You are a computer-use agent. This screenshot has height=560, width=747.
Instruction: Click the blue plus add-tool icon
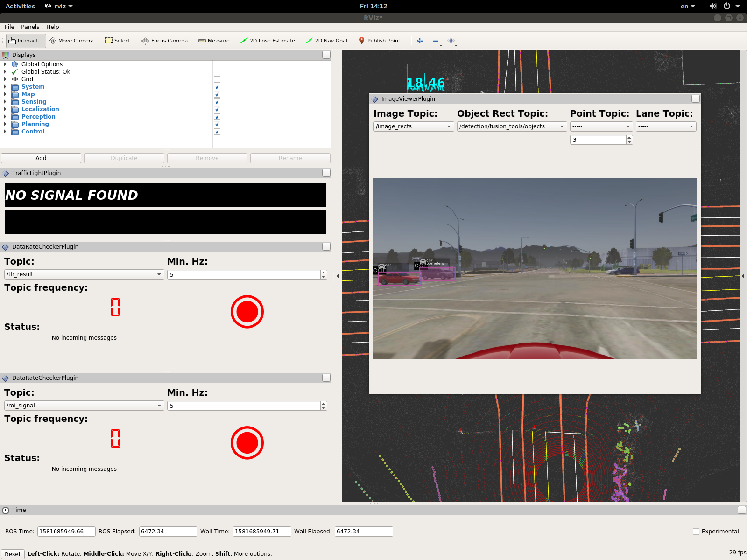[x=420, y=41]
